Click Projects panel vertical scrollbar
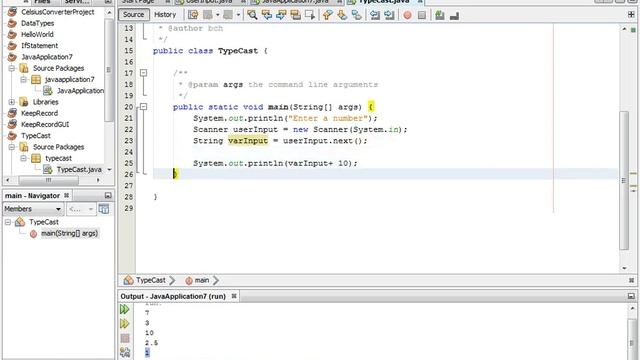The height and width of the screenshot is (360, 640). point(109,69)
